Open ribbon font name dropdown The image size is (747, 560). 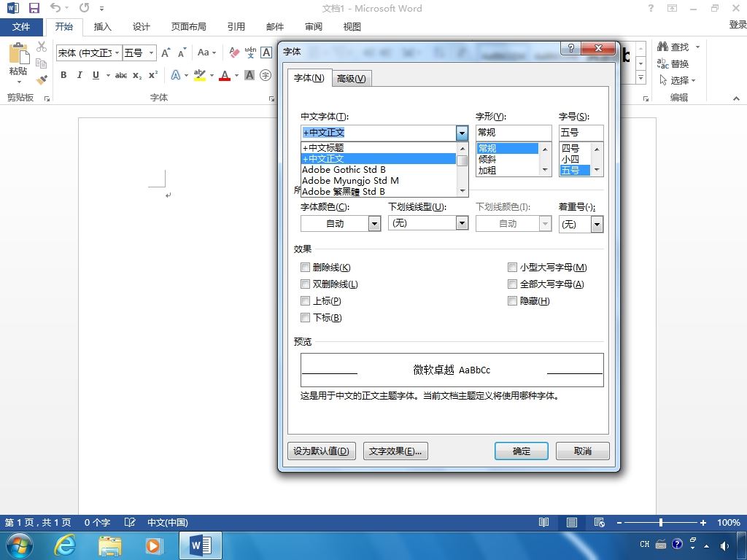click(117, 52)
